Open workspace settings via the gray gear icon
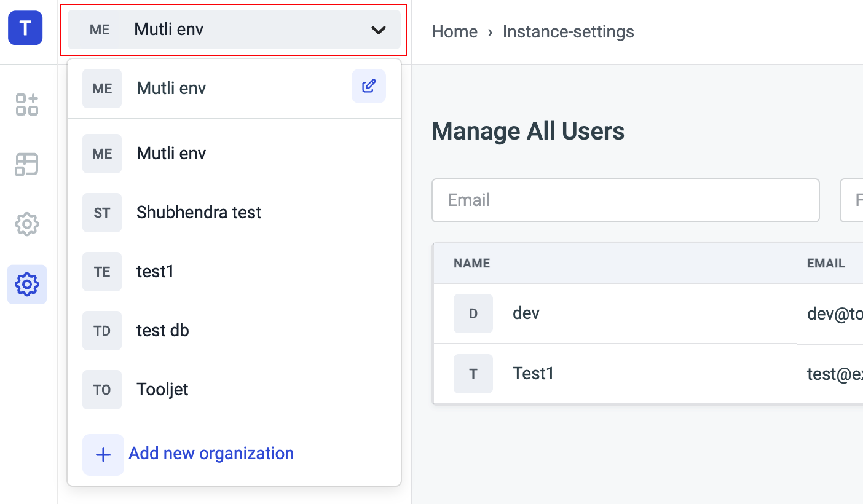 pyautogui.click(x=27, y=224)
